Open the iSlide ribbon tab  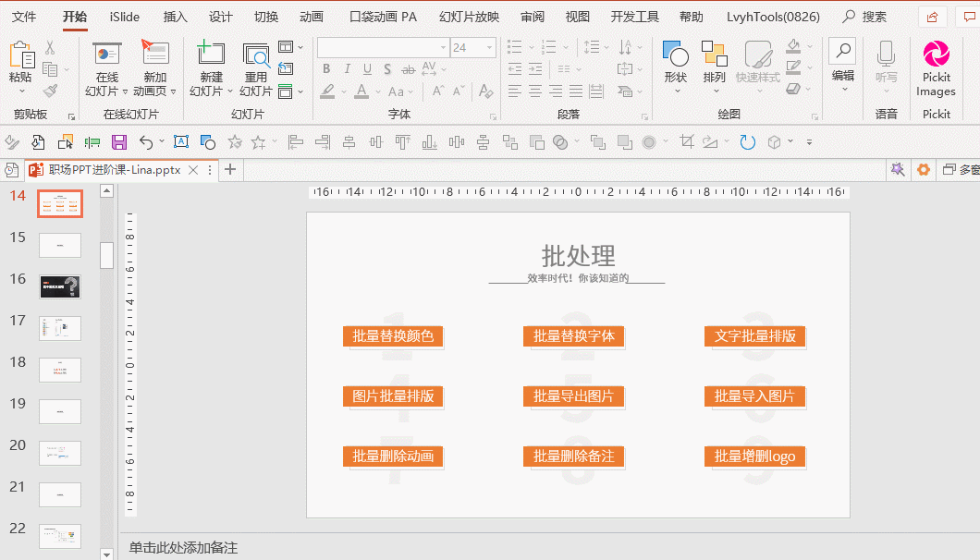[125, 17]
